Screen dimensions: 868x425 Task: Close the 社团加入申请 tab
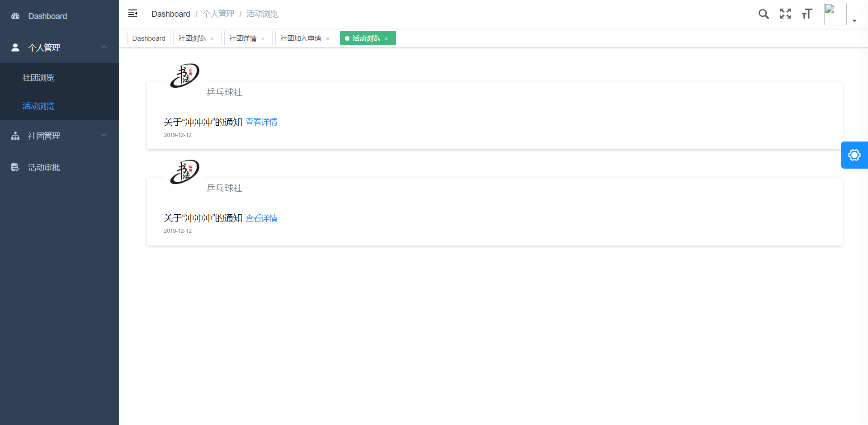(328, 39)
